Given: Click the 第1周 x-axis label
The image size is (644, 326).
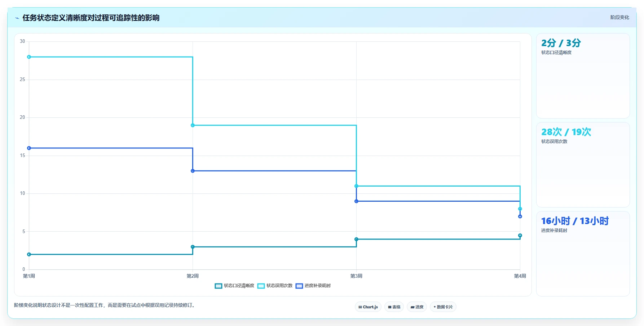Looking at the screenshot, I should click(29, 276).
